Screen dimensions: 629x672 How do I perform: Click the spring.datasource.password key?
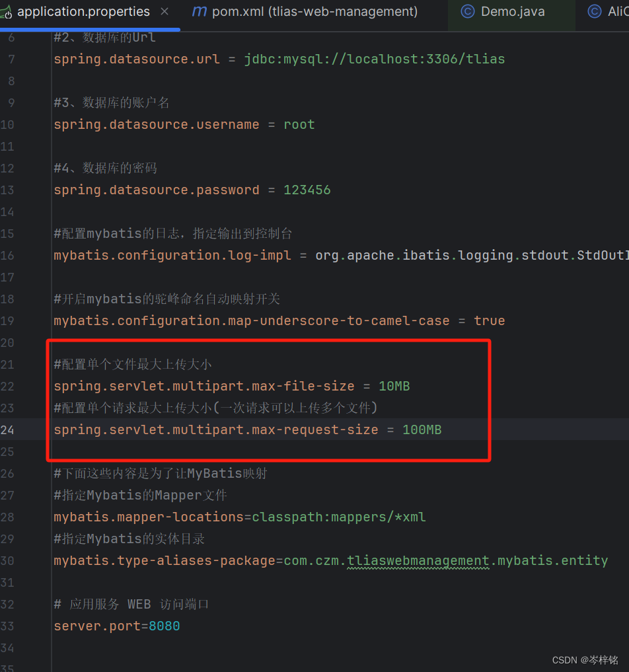click(x=157, y=190)
